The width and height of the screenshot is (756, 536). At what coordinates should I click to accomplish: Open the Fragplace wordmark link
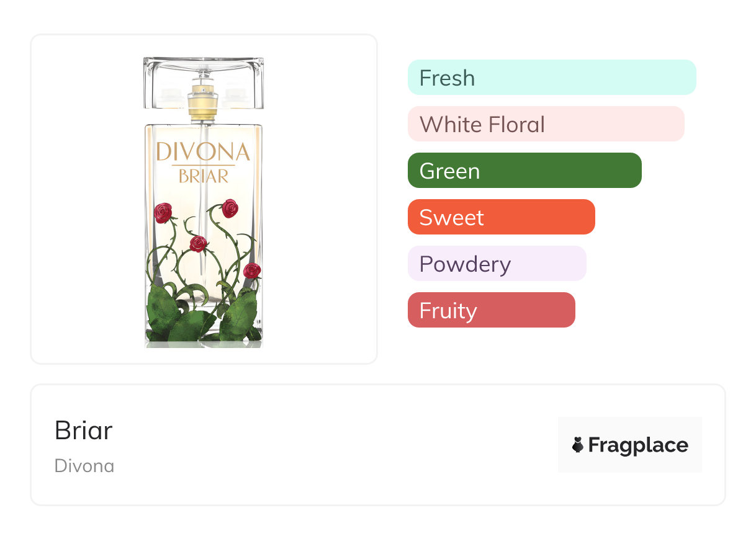pos(638,445)
